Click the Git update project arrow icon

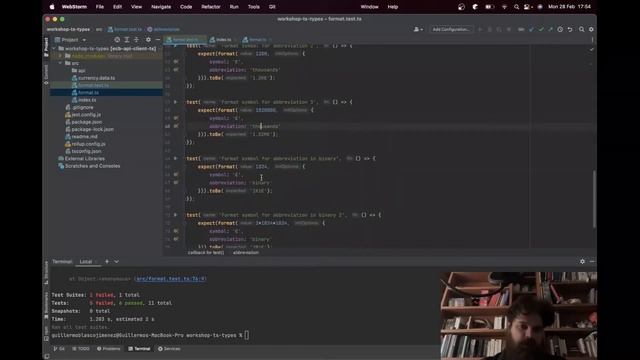coord(531,29)
